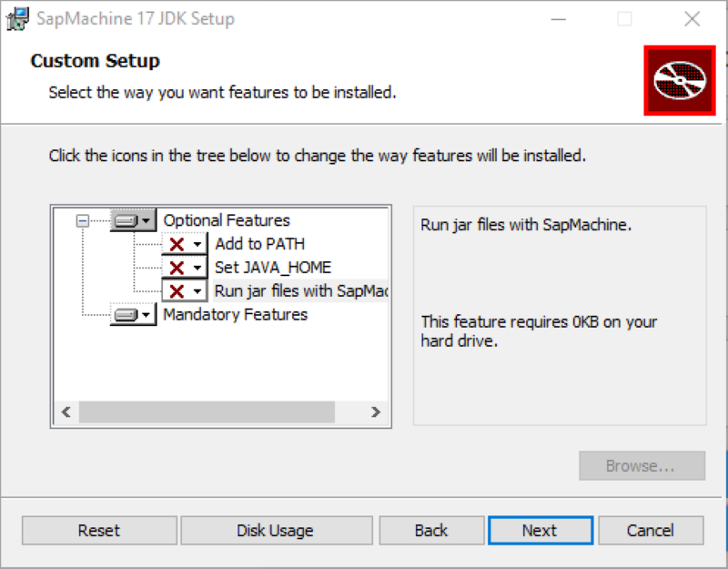Collapse the Optional Features tree node
Image resolution: width=728 pixels, height=569 pixels.
83,220
